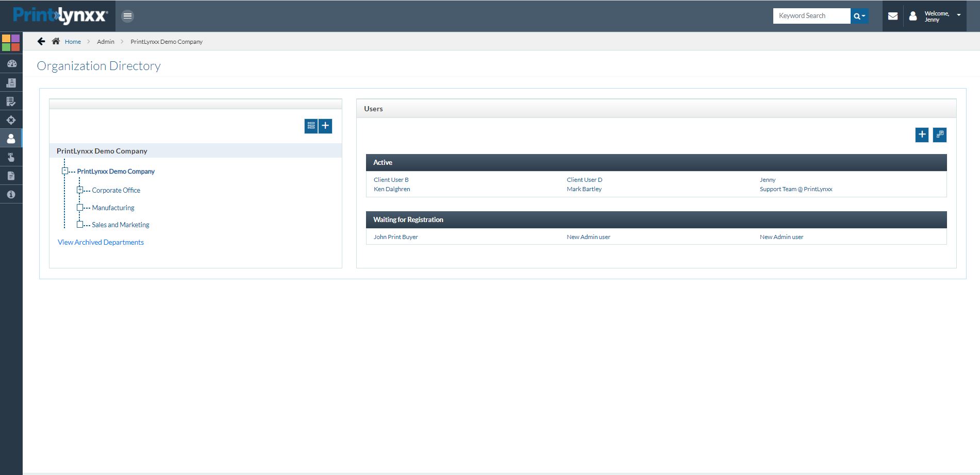Open the Dashboard icon in the sidebar
Screen dimensions: 980x475
(x=11, y=63)
